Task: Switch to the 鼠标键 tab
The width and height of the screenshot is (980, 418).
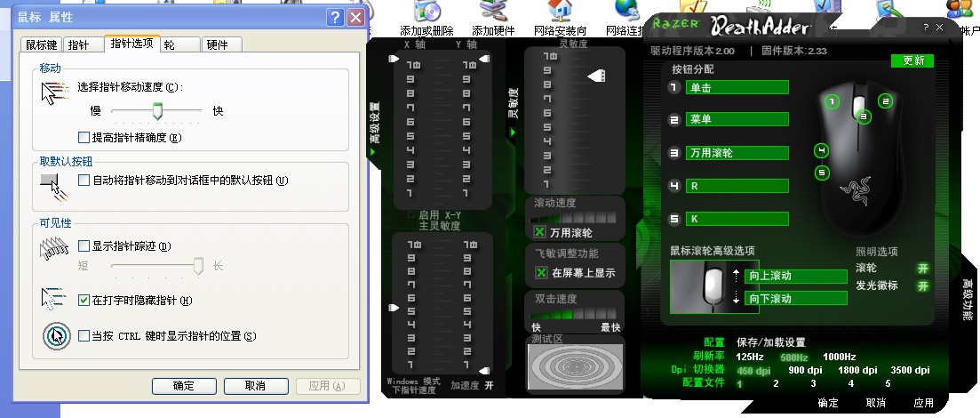Action: 41,44
